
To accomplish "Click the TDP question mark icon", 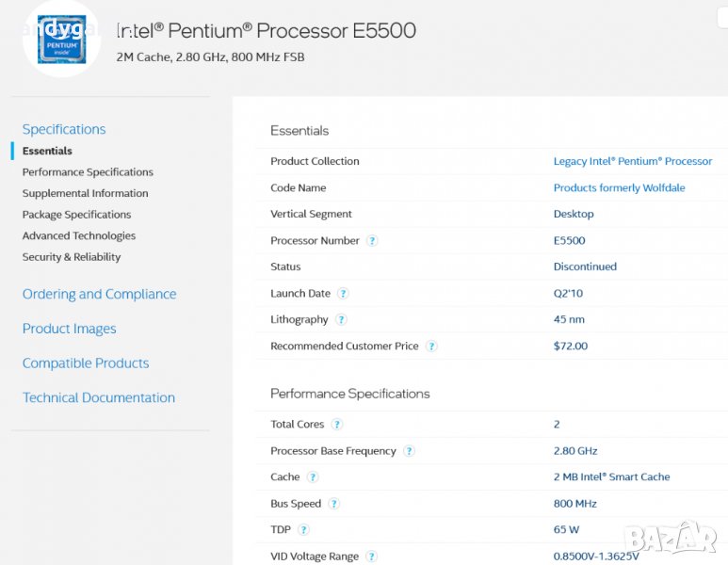I will [303, 530].
